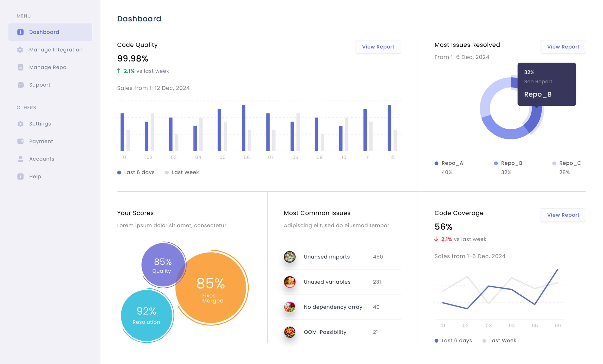Click See Report in the Repo_B tooltip

[538, 82]
